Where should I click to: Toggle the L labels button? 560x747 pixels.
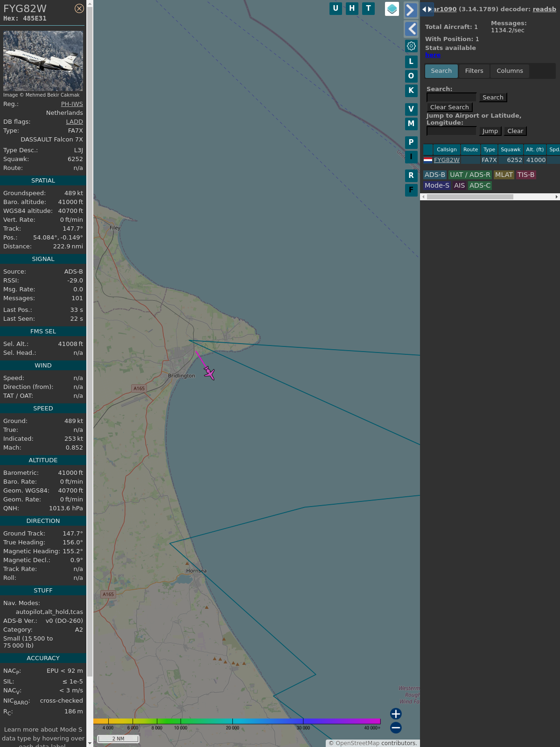pos(411,62)
